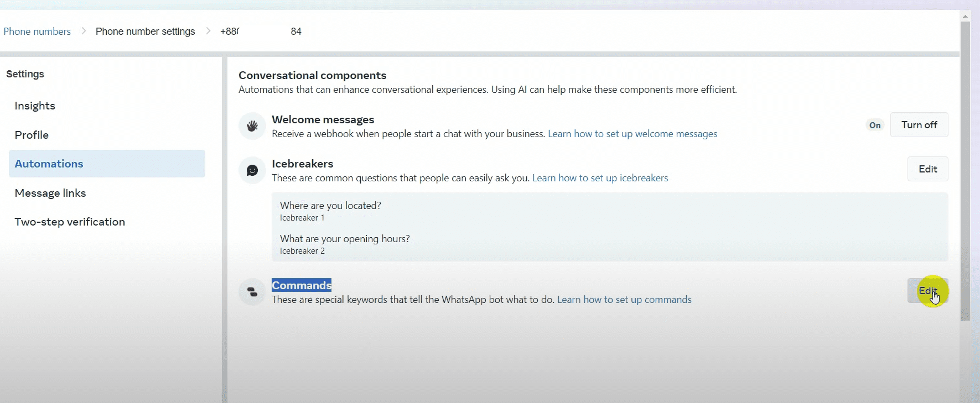980x403 pixels.
Task: Click Phone number settings breadcrumb
Action: [x=145, y=32]
